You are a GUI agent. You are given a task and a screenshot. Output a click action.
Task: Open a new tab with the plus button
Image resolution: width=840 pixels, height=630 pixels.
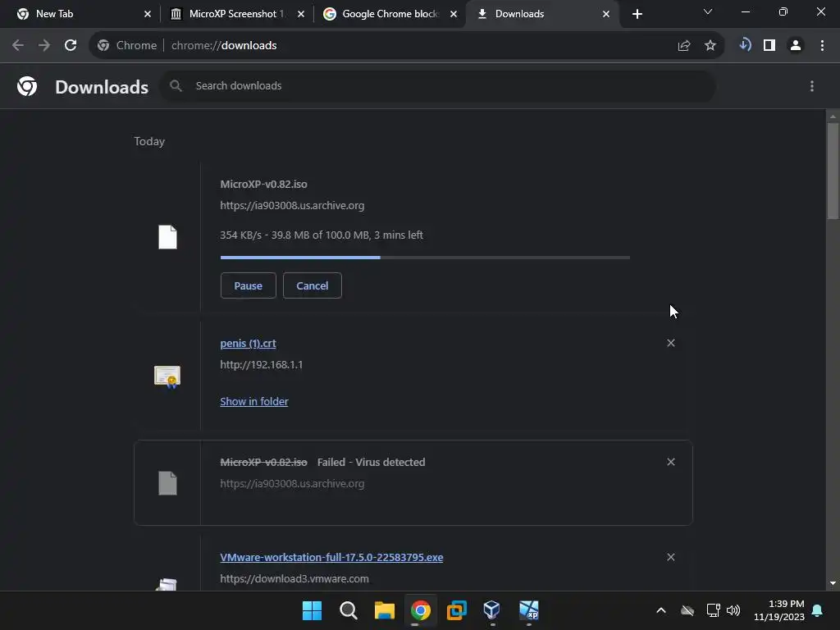[x=637, y=14]
